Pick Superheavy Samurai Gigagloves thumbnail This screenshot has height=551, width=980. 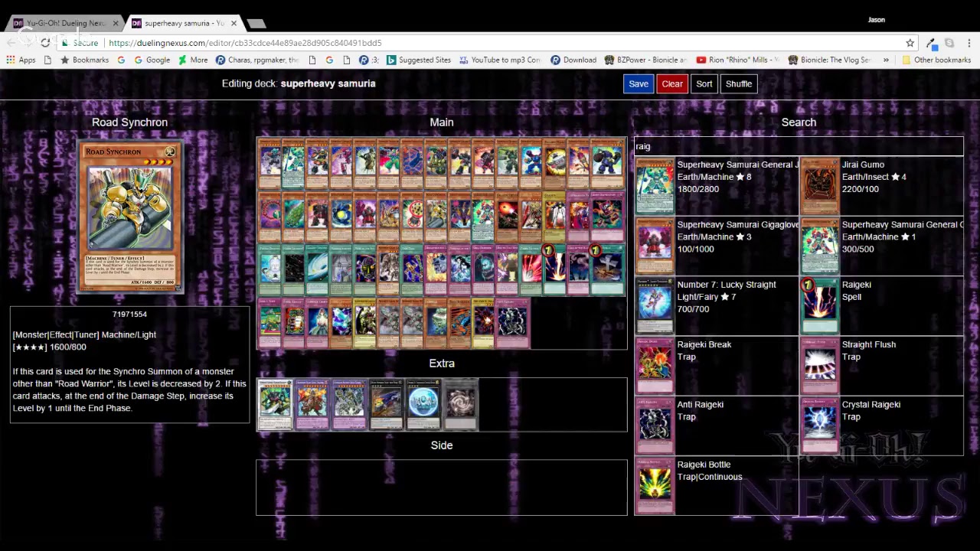(655, 246)
